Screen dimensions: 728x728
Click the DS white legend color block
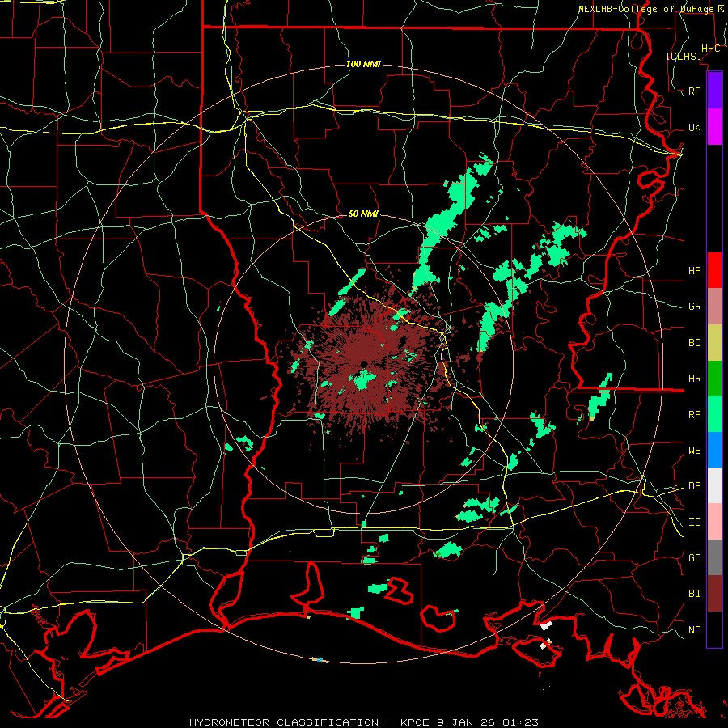coord(714,485)
